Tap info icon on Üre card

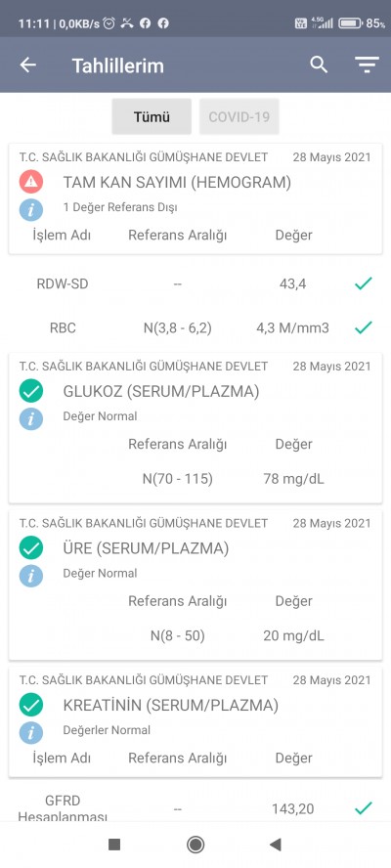pos(31,577)
